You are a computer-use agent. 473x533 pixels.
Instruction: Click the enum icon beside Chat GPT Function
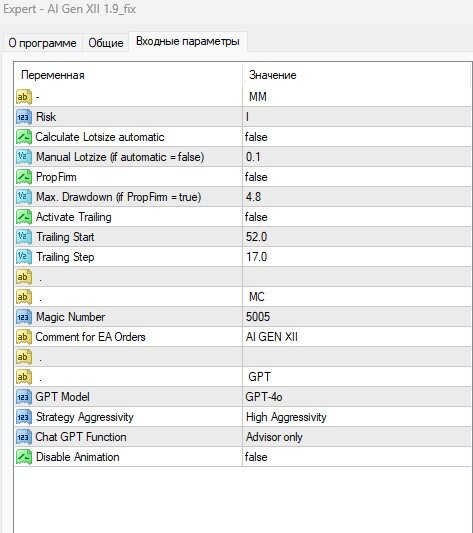pyautogui.click(x=24, y=437)
